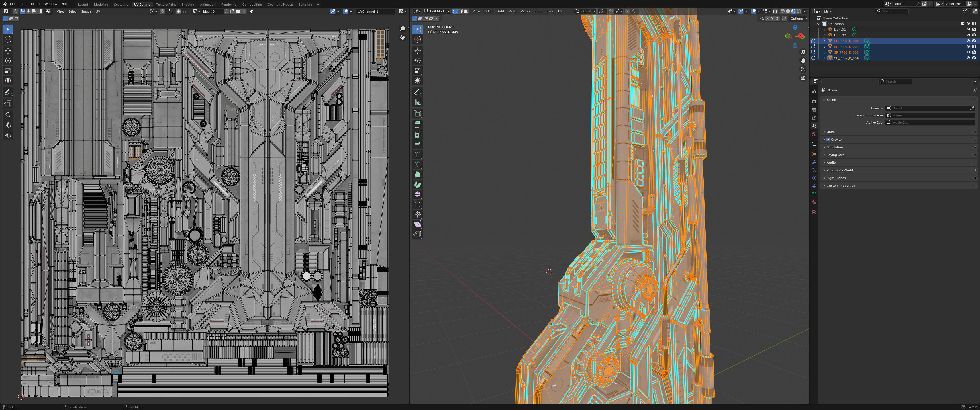Select the Annotate tool in the UV editor
The height and width of the screenshot is (410, 980).
click(8, 93)
